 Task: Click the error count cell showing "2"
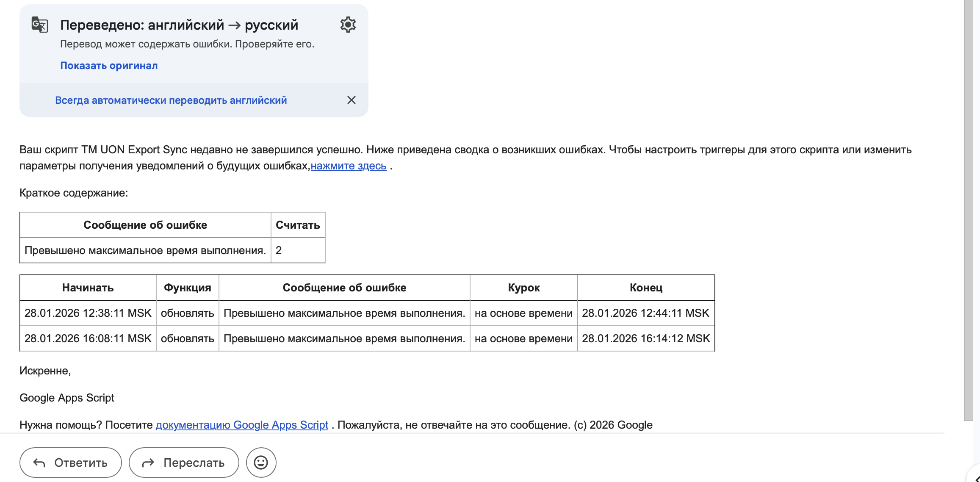[x=279, y=250]
